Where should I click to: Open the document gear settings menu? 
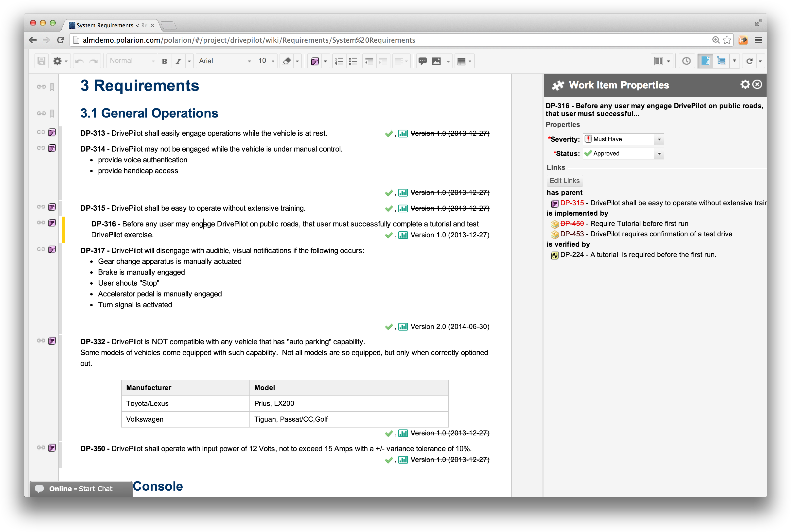[60, 61]
